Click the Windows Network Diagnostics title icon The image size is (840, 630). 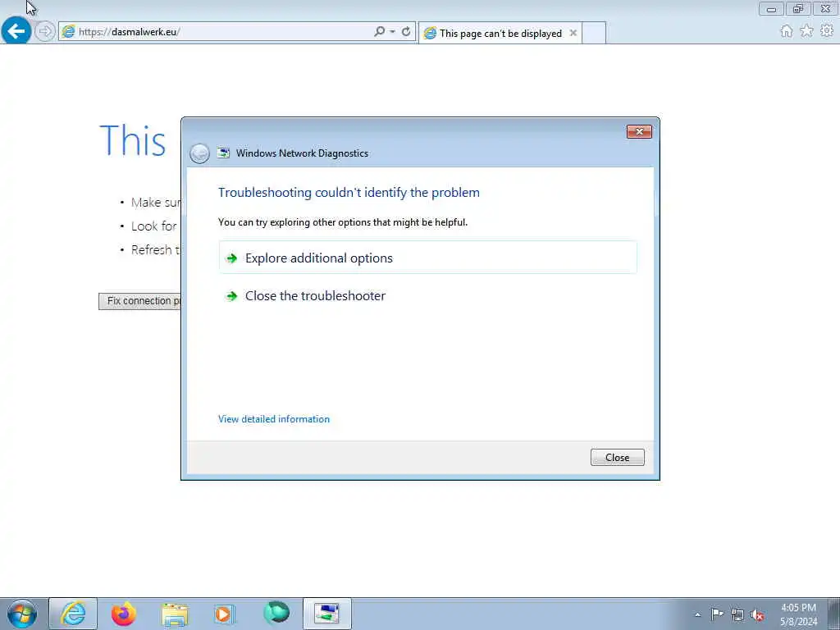(223, 153)
